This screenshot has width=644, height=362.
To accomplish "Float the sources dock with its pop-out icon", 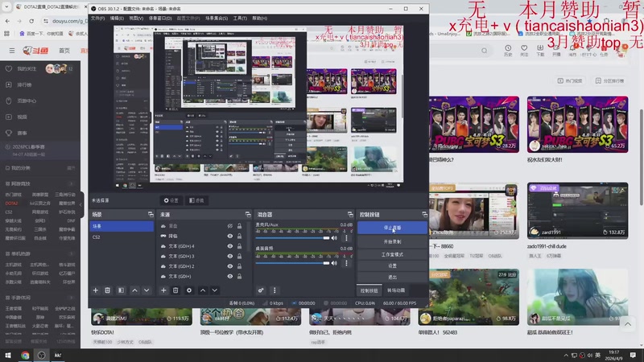I will click(x=248, y=214).
